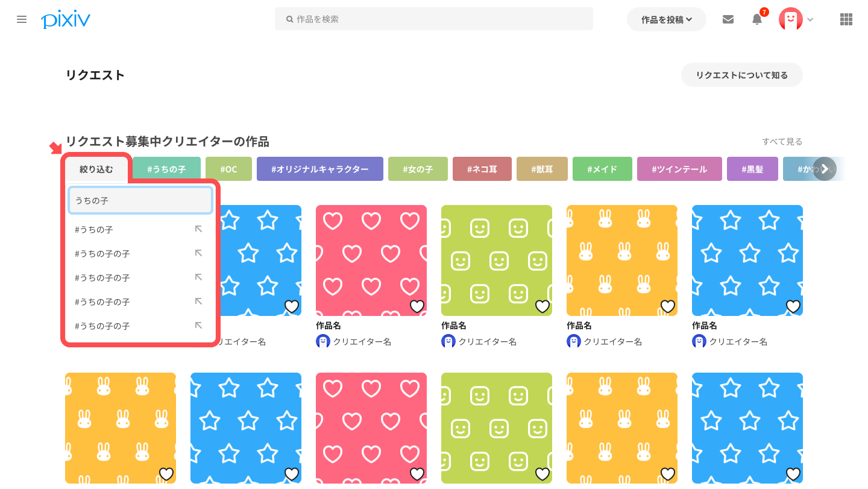Click the insertion arrow next to #うちの子
Viewport: 868px width, 489px height.
[199, 229]
